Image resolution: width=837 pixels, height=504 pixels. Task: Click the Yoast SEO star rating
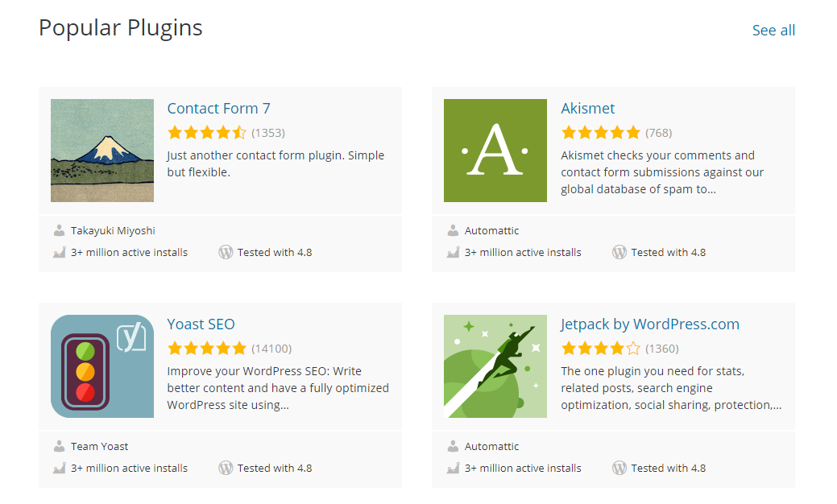[206, 349]
